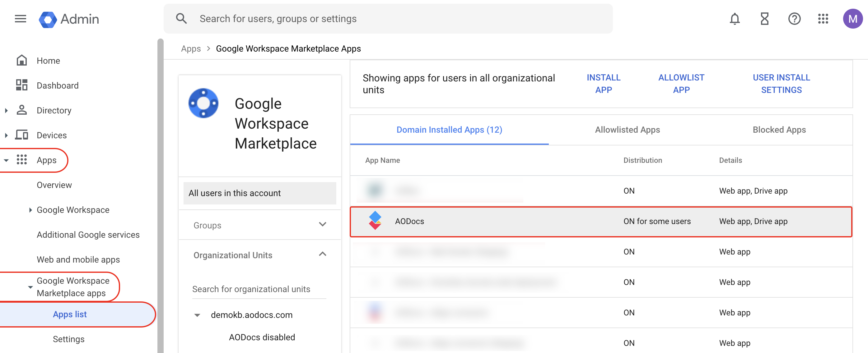Click 'ON for some users' distribution cell
Image resolution: width=868 pixels, height=353 pixels.
click(656, 221)
